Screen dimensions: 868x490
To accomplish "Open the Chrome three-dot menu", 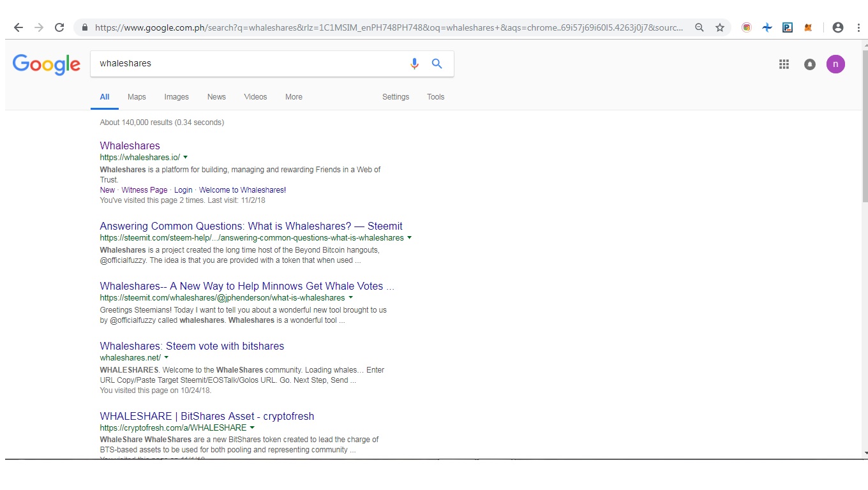I will 858,27.
